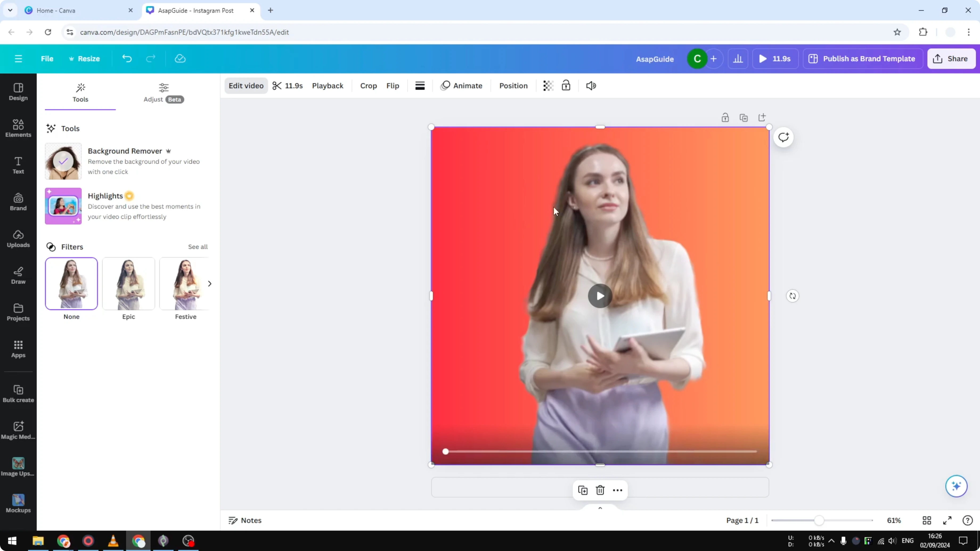The width and height of the screenshot is (980, 551).
Task: Adjust the zoom slider handle
Action: point(819,520)
